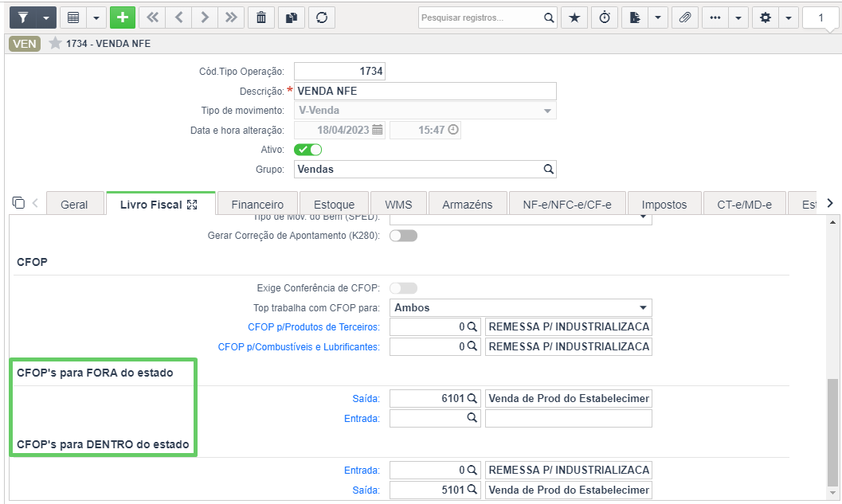Click the stopwatch icon in toolbar
Screen dimensions: 842x504
click(605, 18)
